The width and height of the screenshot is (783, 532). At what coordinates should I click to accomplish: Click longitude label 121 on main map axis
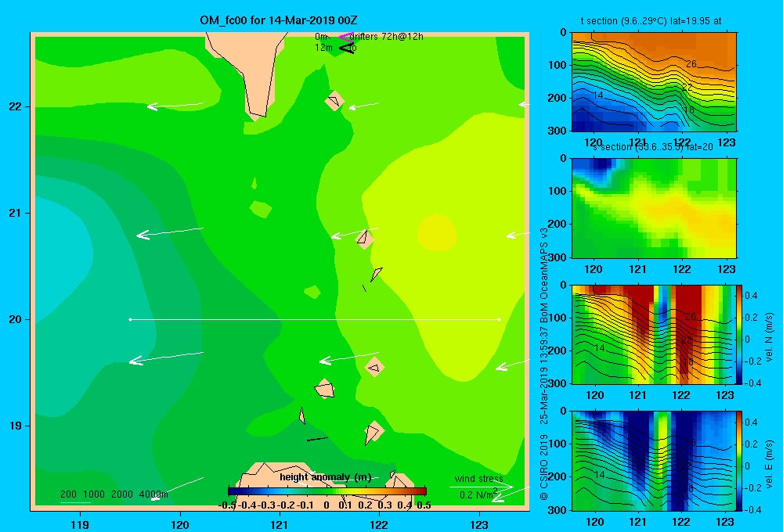280,524
